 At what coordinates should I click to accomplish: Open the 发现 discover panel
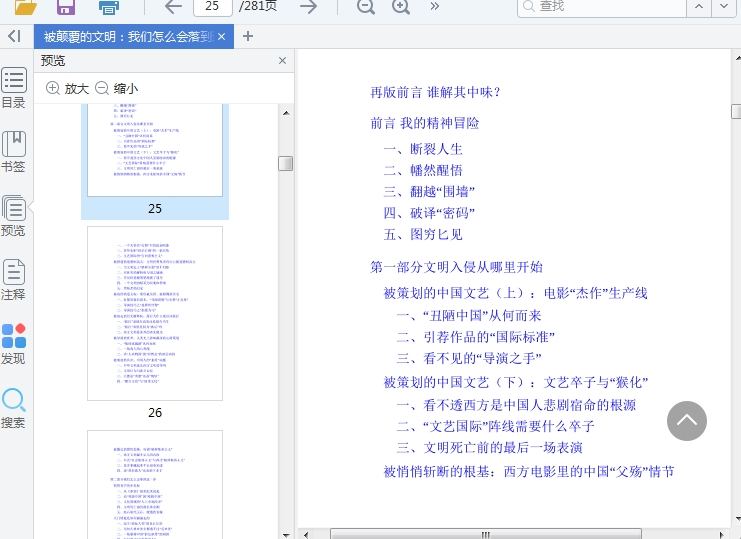[x=14, y=344]
